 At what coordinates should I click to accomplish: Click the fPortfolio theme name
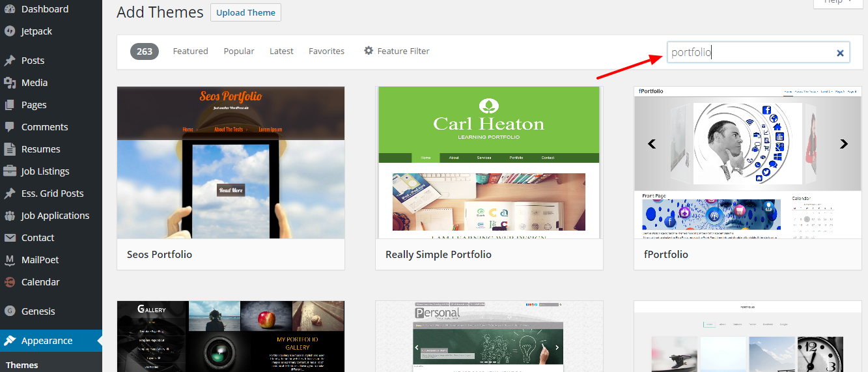(x=666, y=255)
